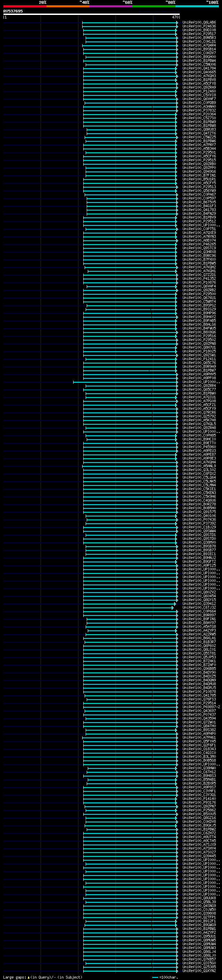The height and width of the screenshot is (980, 222).
Task: Select hit UniRef100_Q7RCR6
Action: [x=199, y=412]
